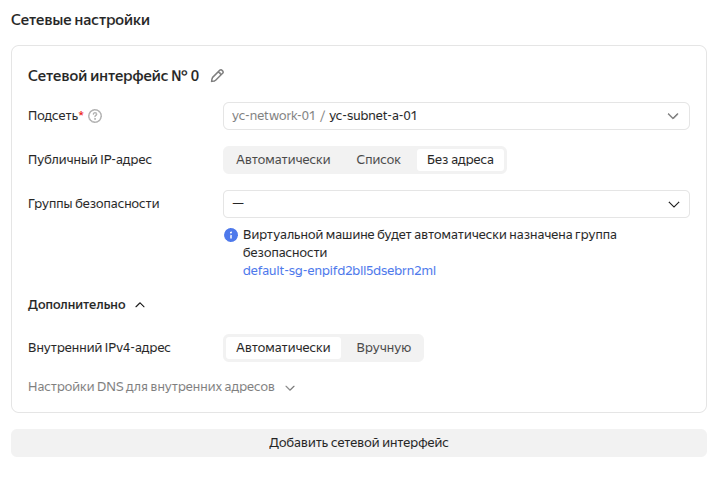
Task: Click the help question mark next to Подсеть
Action: (95, 116)
